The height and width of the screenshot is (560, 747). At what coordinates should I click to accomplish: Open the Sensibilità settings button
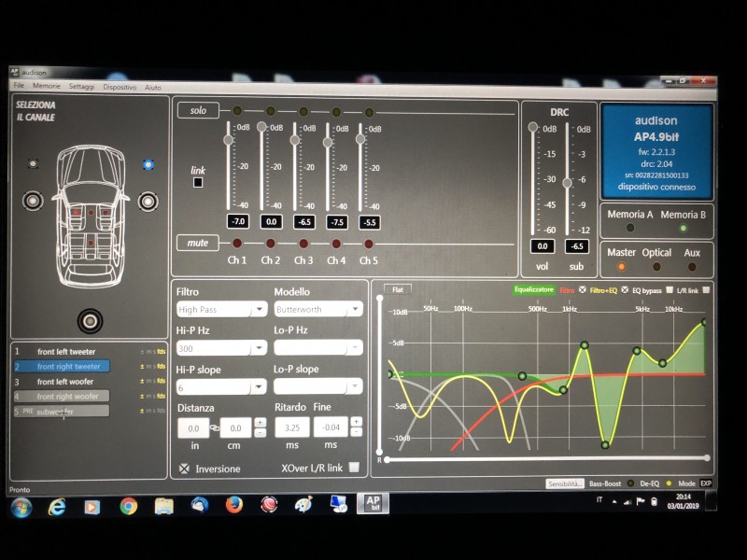[x=565, y=483]
